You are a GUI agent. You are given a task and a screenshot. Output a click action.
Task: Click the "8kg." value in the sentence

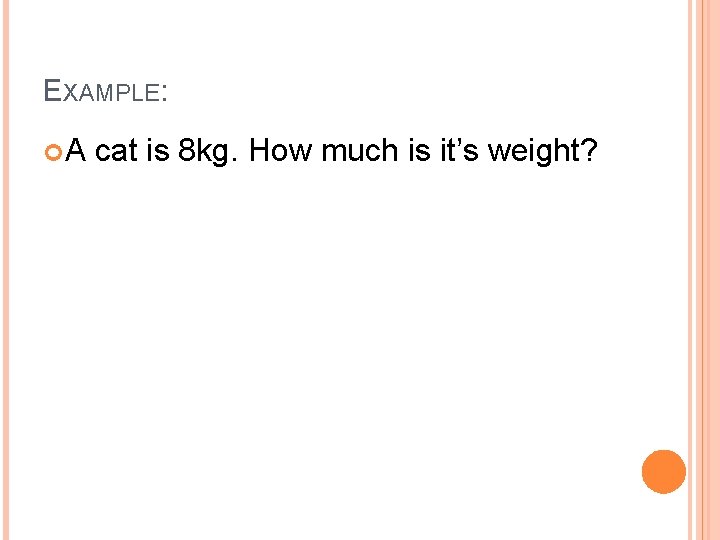[208, 152]
